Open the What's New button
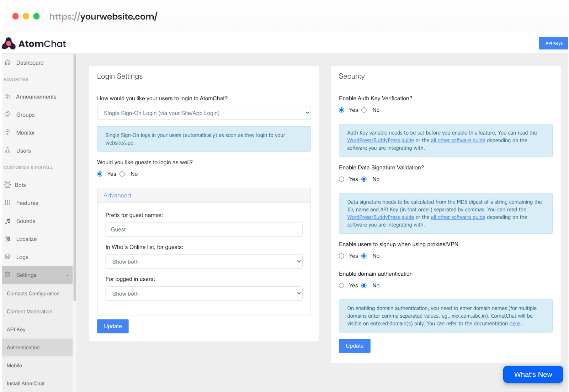This screenshot has height=392, width=569. (x=533, y=374)
